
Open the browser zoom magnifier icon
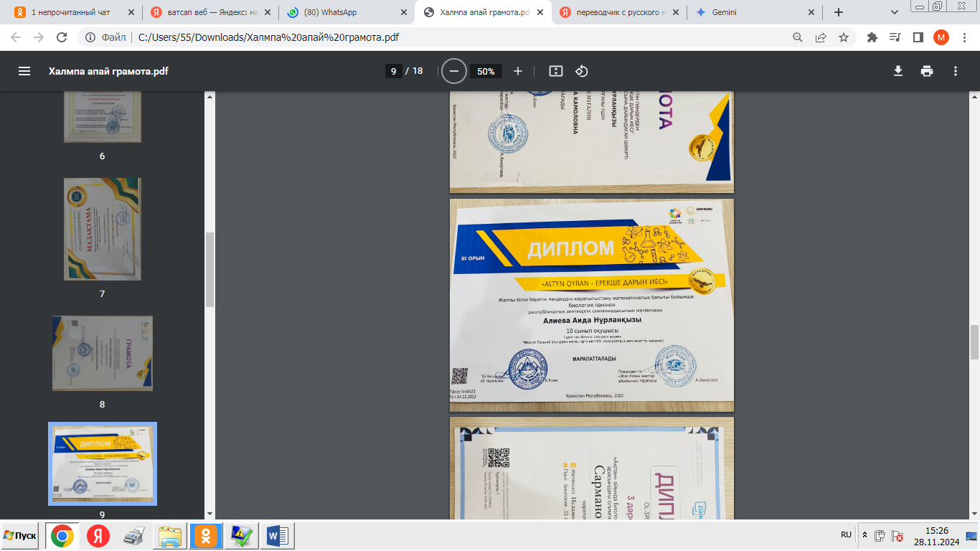(x=798, y=37)
